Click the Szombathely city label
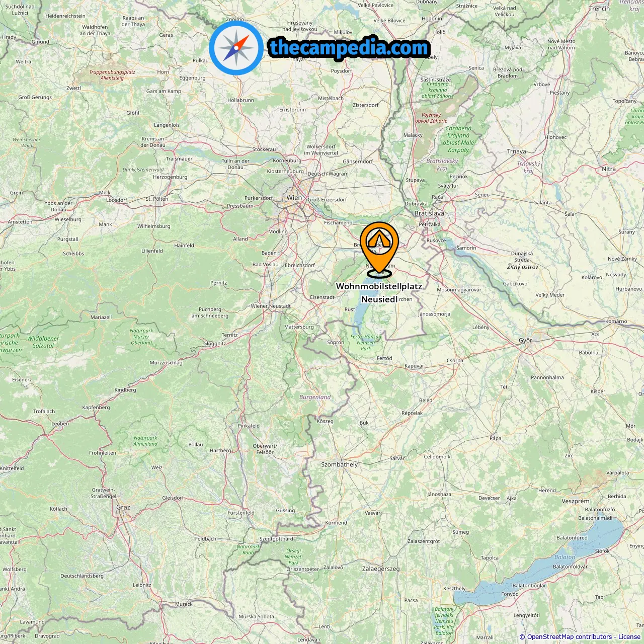This screenshot has height=644, width=644. (x=340, y=464)
